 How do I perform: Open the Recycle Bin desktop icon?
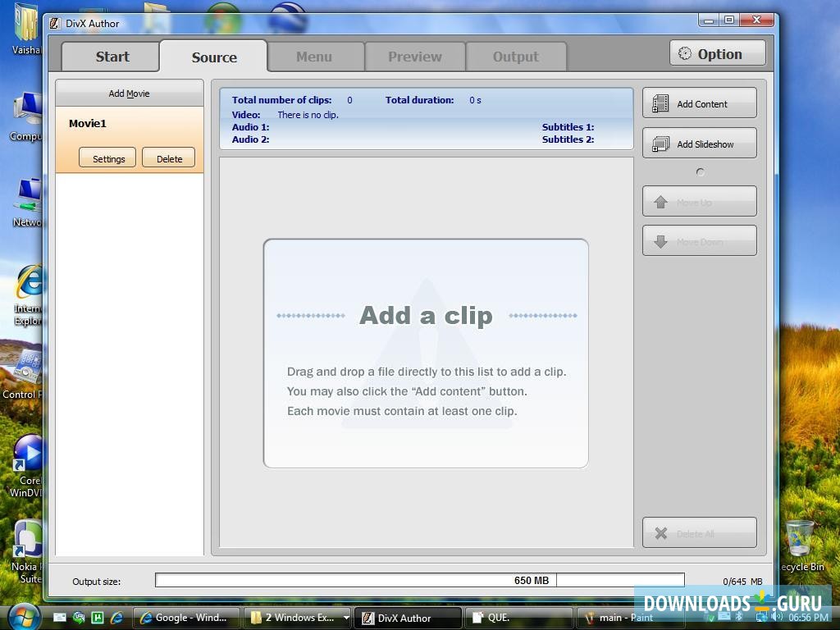pos(801,546)
